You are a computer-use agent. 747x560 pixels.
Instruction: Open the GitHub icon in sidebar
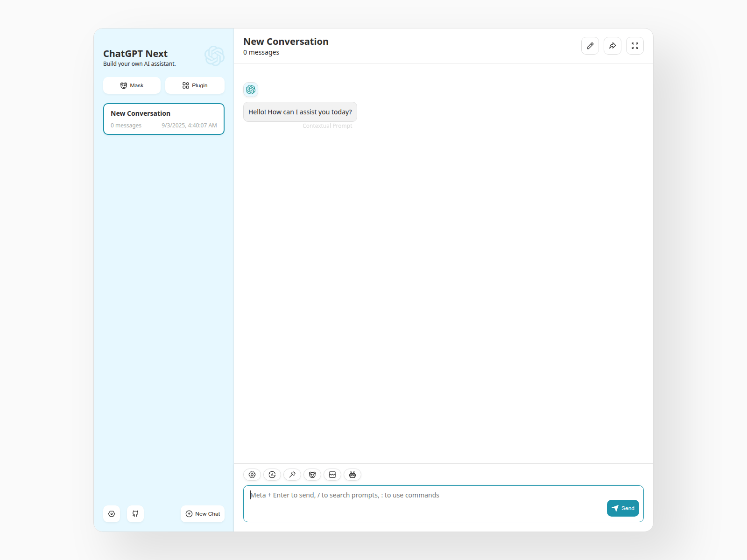pyautogui.click(x=135, y=514)
